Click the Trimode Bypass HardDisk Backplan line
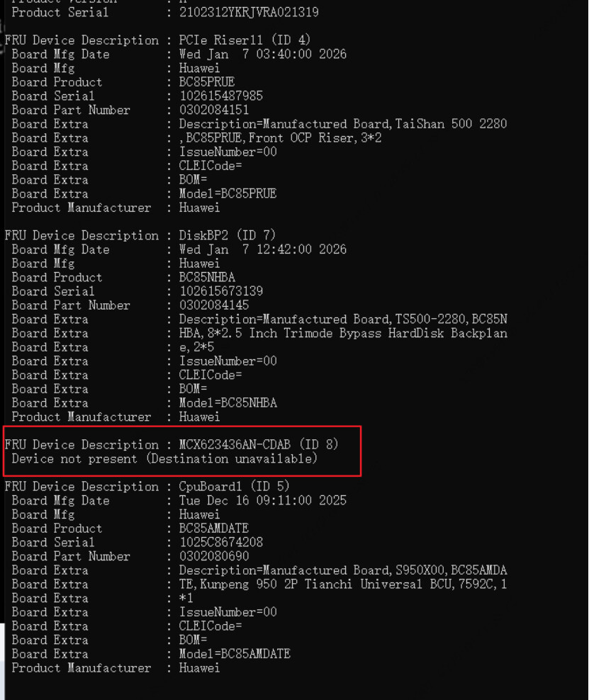Screen dimensions: 589x700 point(343,334)
